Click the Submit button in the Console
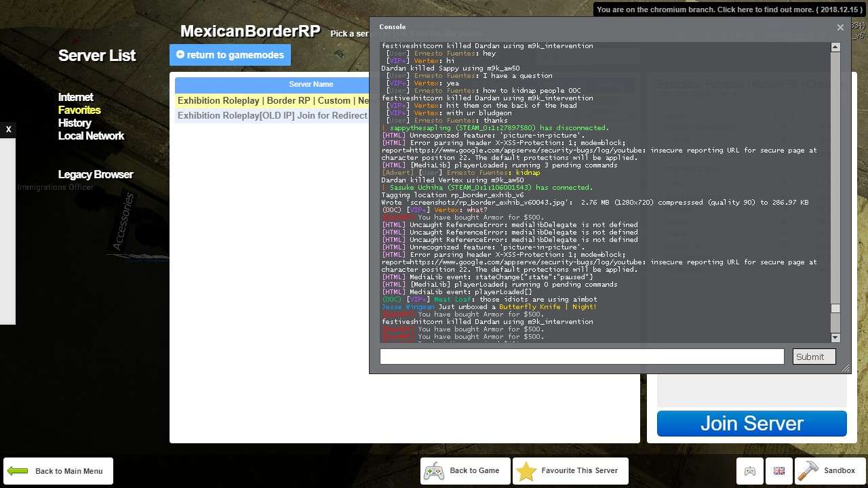The image size is (868, 488). click(x=814, y=357)
